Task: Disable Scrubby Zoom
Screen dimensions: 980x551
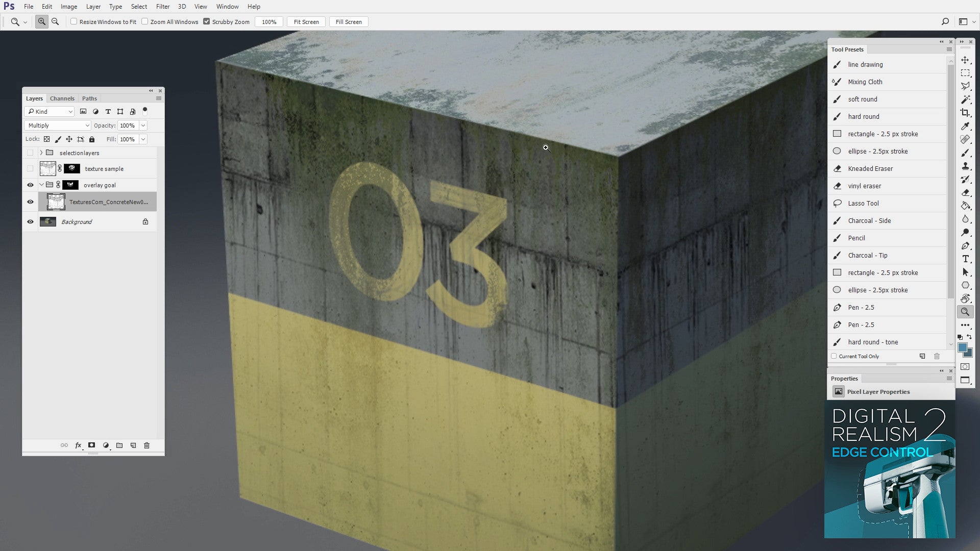Action: point(206,22)
